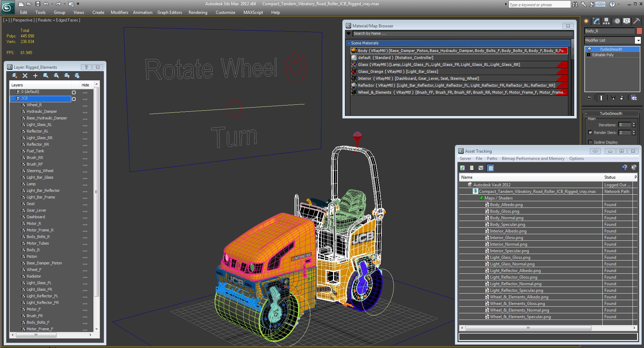Click Add Selected Objects plus icon in Layer dialog
The width and height of the screenshot is (644, 348).
[x=35, y=76]
